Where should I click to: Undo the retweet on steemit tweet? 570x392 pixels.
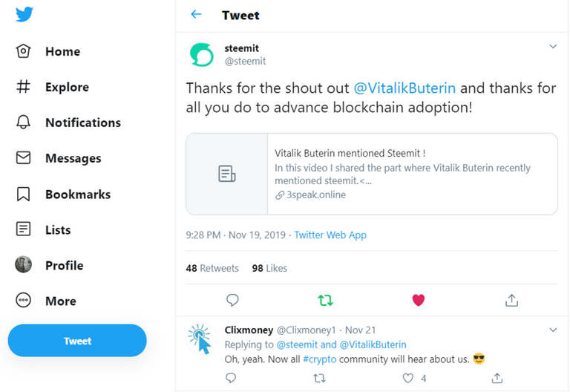(325, 300)
